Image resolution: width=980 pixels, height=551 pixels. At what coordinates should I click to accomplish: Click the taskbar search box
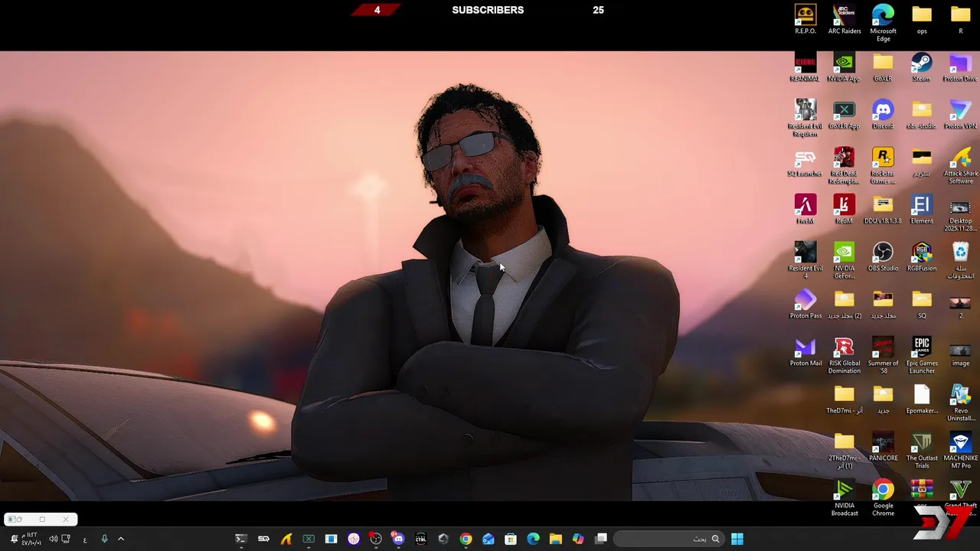coord(668,539)
